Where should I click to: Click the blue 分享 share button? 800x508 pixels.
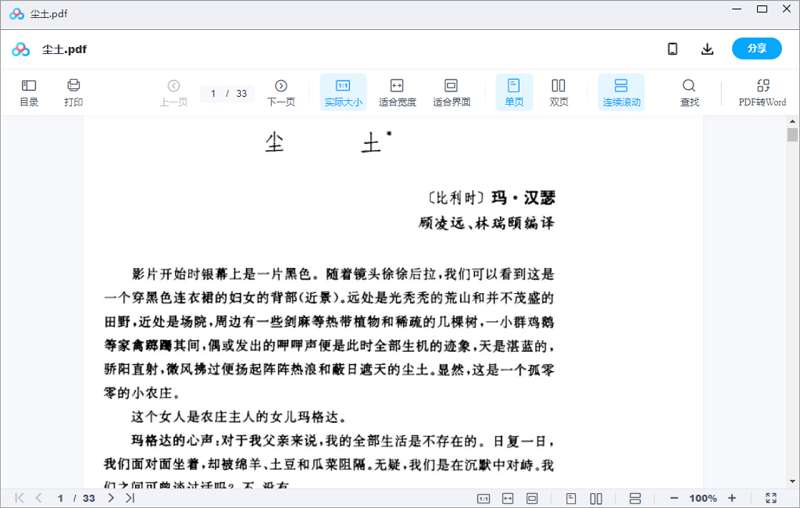[757, 49]
